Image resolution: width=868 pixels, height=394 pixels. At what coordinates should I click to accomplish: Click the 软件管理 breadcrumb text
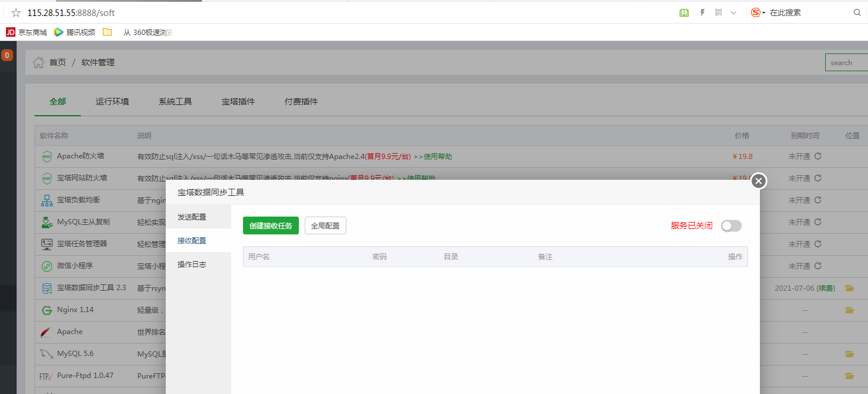(x=98, y=62)
